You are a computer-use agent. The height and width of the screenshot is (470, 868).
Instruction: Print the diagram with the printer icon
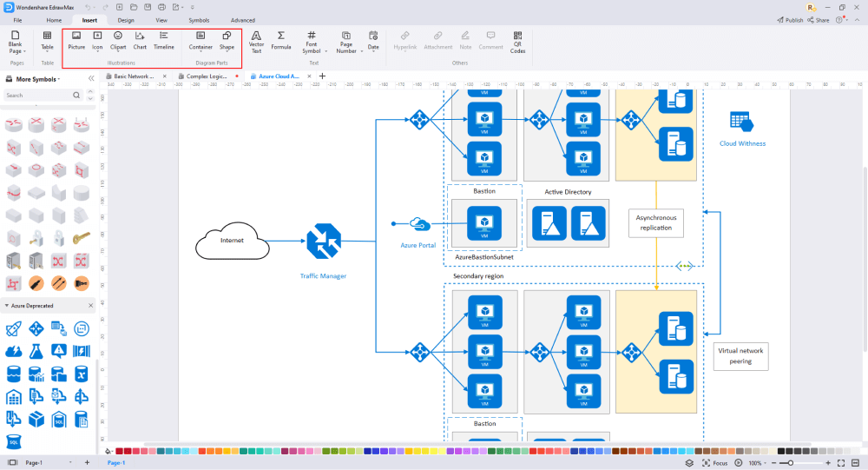(161, 7)
